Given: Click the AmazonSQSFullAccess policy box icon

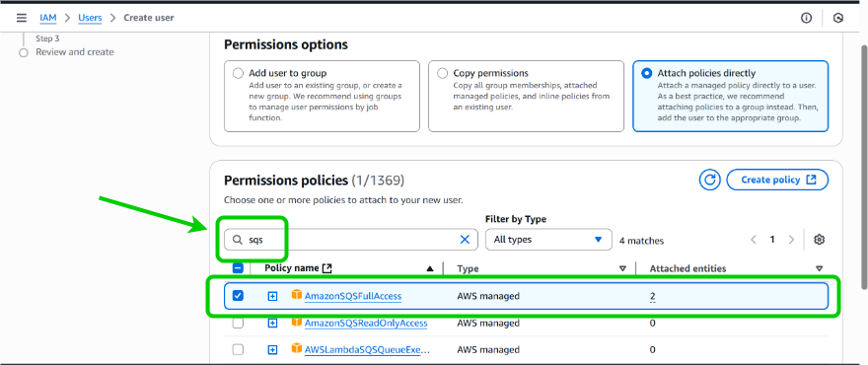Looking at the screenshot, I should click(297, 295).
